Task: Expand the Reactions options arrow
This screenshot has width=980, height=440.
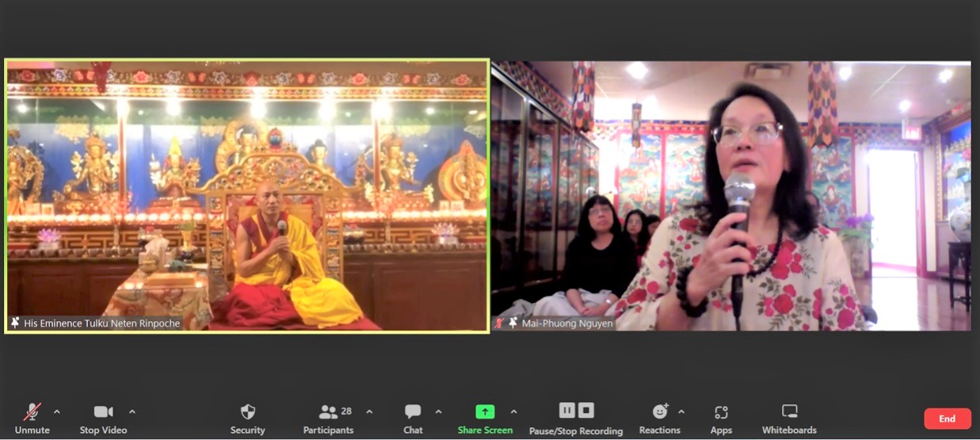Action: tap(681, 411)
